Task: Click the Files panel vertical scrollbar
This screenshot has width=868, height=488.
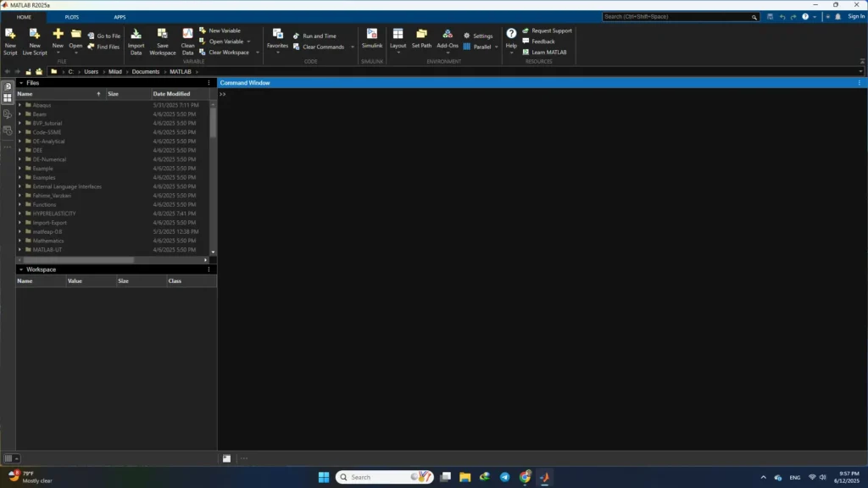Action: pyautogui.click(x=213, y=123)
